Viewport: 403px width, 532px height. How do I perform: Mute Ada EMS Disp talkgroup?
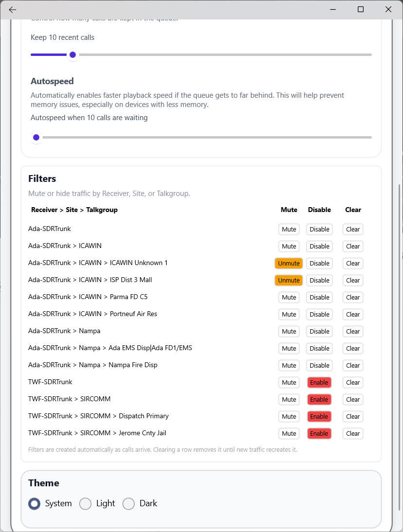289,348
